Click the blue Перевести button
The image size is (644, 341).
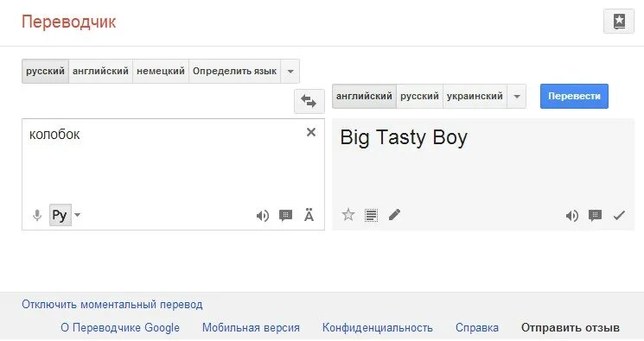point(574,97)
